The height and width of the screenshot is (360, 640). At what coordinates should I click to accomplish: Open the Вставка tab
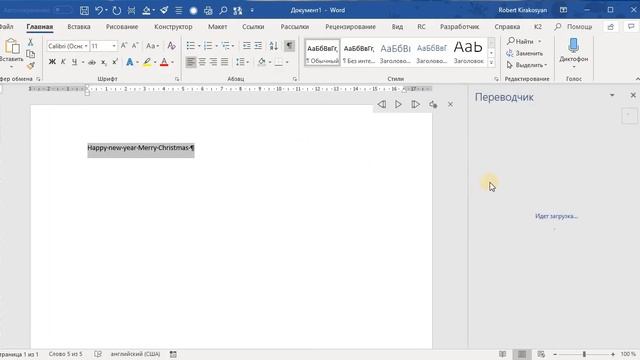tap(79, 27)
